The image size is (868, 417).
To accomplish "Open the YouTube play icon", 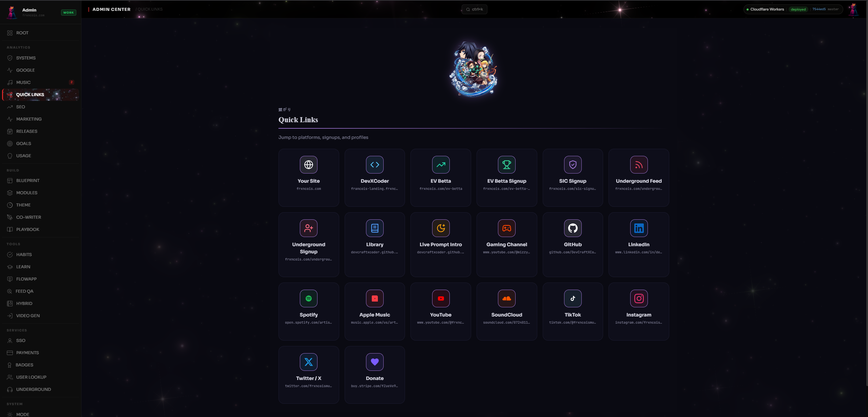I will tap(441, 298).
